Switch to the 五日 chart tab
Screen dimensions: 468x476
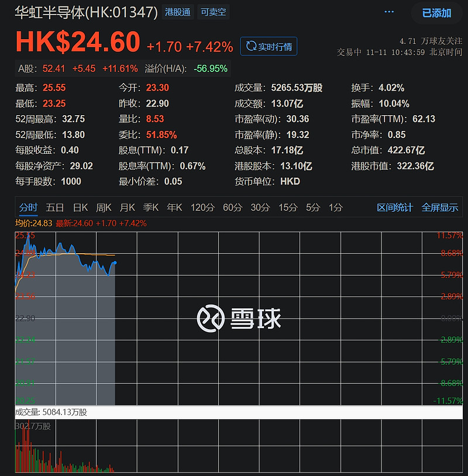coord(54,208)
